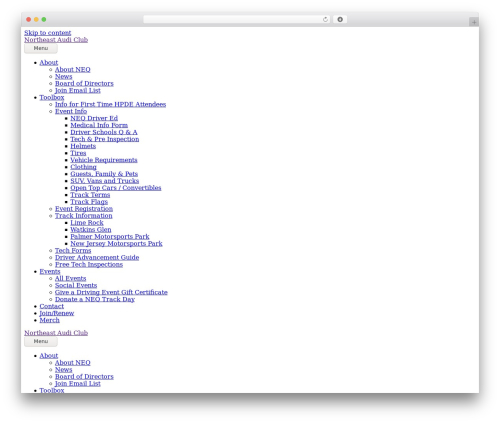Toggle the first Menu button
The image size is (500, 423).
[41, 48]
